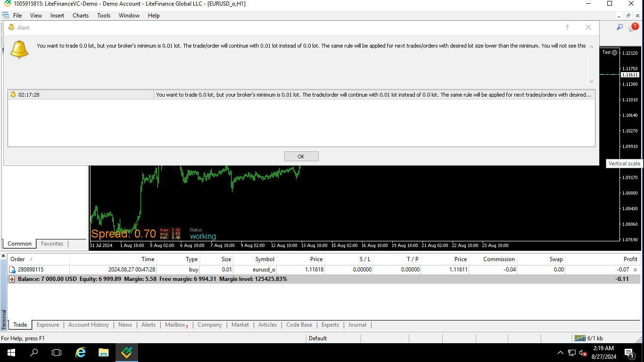Open the taskbar clock showing 2:19 AM
The width and height of the screenshot is (644, 362).
click(x=603, y=353)
